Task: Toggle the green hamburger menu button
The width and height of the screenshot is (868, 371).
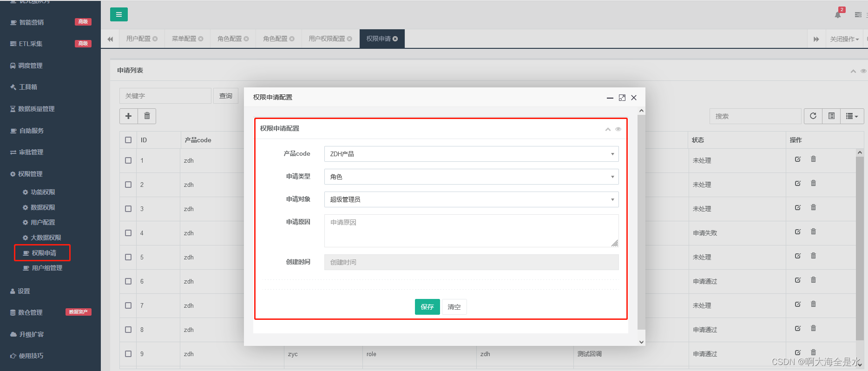Action: pos(119,14)
